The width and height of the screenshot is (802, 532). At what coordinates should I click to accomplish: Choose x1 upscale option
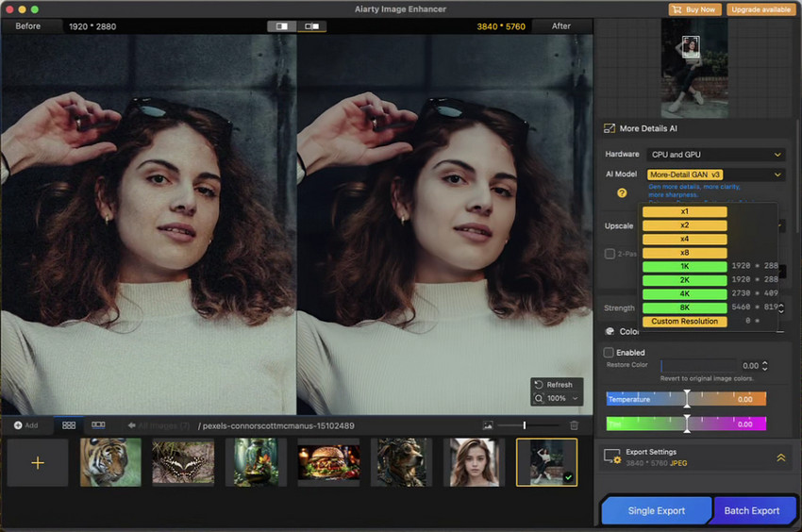[x=684, y=212]
